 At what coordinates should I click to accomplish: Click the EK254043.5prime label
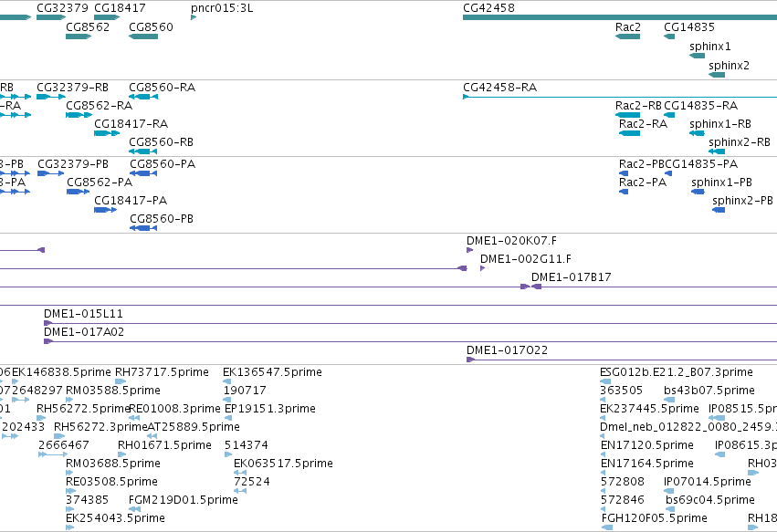[115, 518]
